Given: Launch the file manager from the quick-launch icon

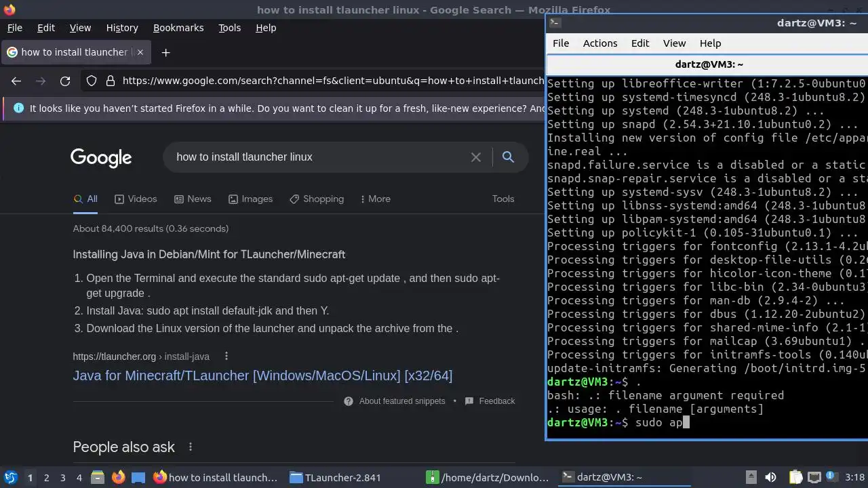Looking at the screenshot, I should tap(98, 478).
